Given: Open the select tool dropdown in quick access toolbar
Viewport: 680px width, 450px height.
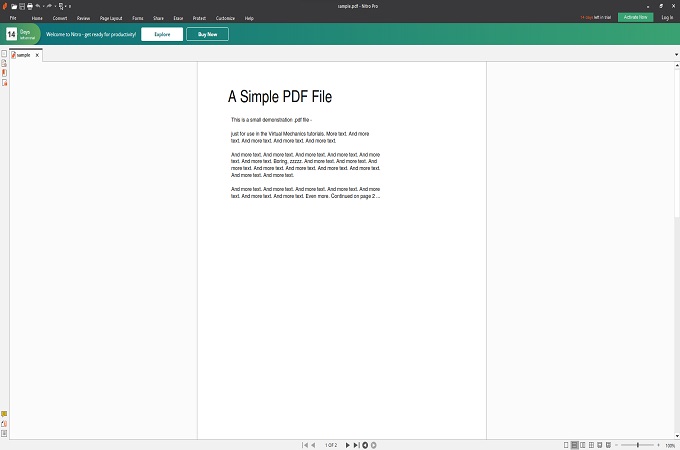Looking at the screenshot, I should (x=65, y=7).
